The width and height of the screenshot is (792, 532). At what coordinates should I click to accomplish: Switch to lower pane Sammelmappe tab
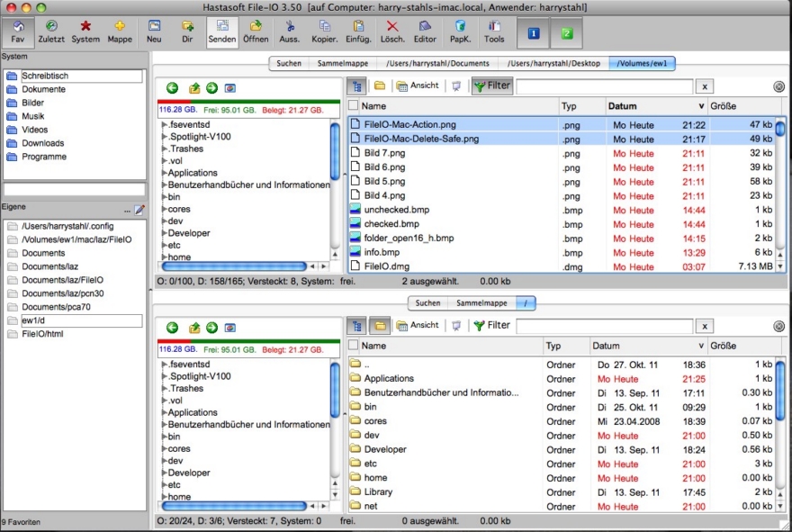point(481,303)
